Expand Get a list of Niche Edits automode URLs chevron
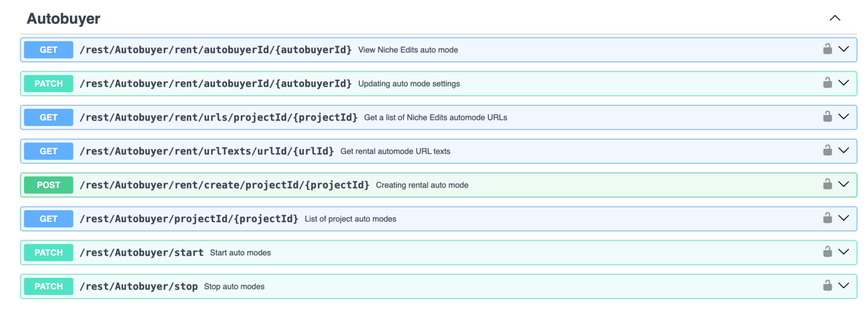The image size is (868, 311). pyautogui.click(x=844, y=117)
